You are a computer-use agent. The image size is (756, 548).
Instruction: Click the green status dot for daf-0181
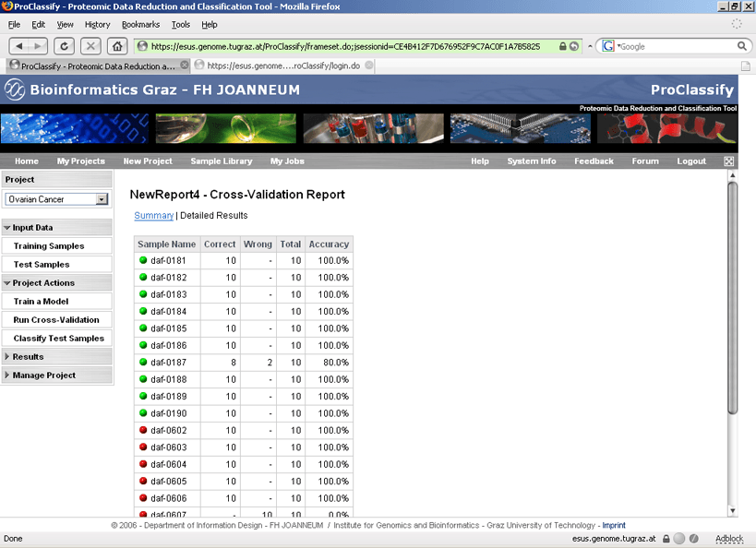tap(143, 261)
